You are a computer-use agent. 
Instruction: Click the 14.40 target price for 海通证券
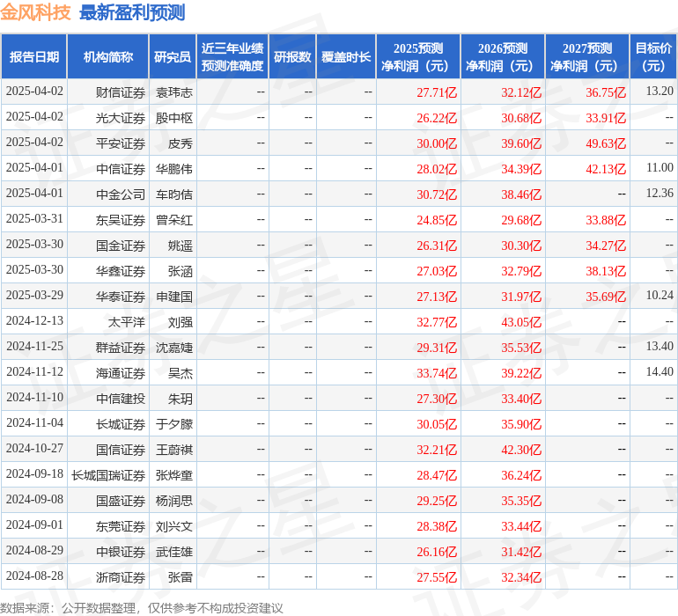click(660, 372)
